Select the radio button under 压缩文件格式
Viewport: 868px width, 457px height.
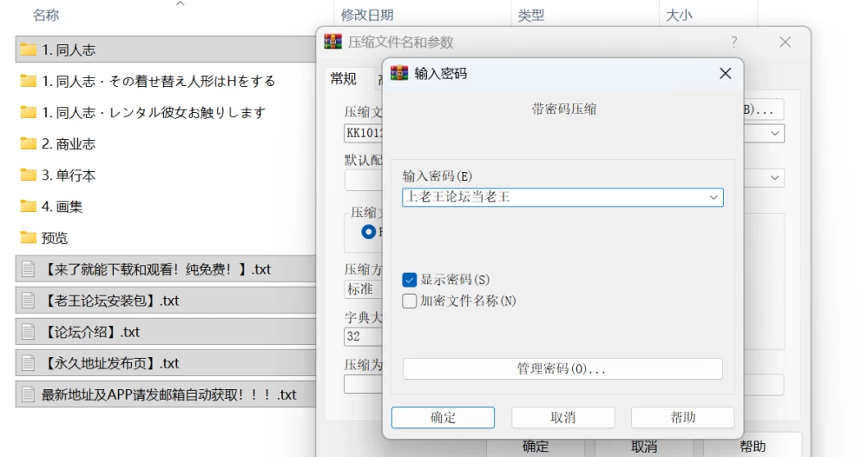pyautogui.click(x=368, y=232)
